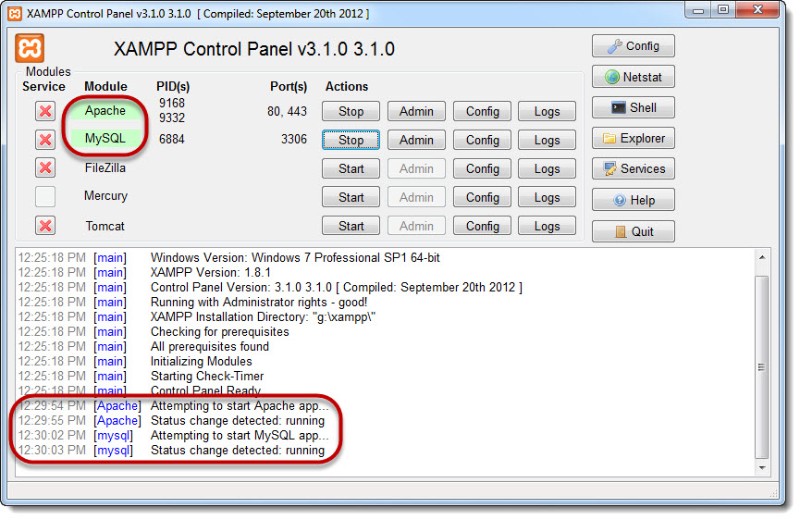
Task: Open Mercury Config
Action: [x=482, y=197]
